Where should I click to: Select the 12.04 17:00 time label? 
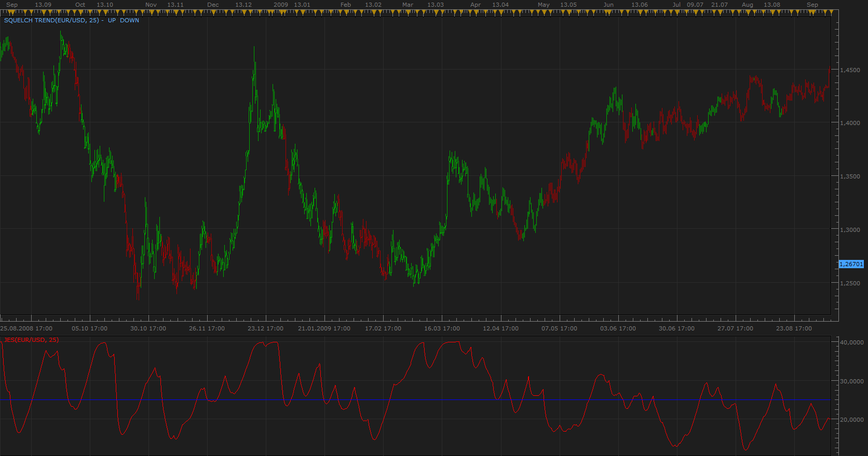pos(500,328)
